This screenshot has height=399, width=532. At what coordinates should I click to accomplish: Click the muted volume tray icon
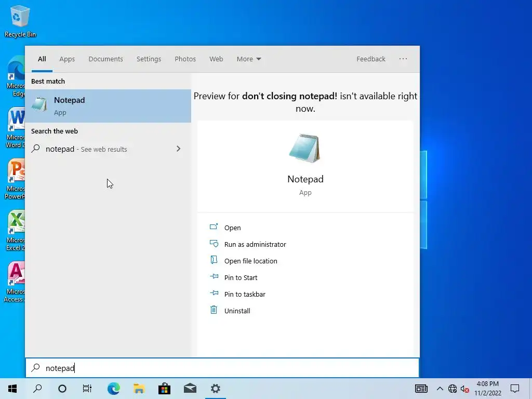465,389
